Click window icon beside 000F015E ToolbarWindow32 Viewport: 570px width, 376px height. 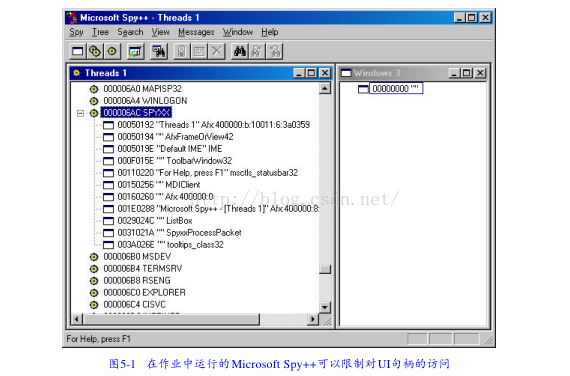pos(108,161)
